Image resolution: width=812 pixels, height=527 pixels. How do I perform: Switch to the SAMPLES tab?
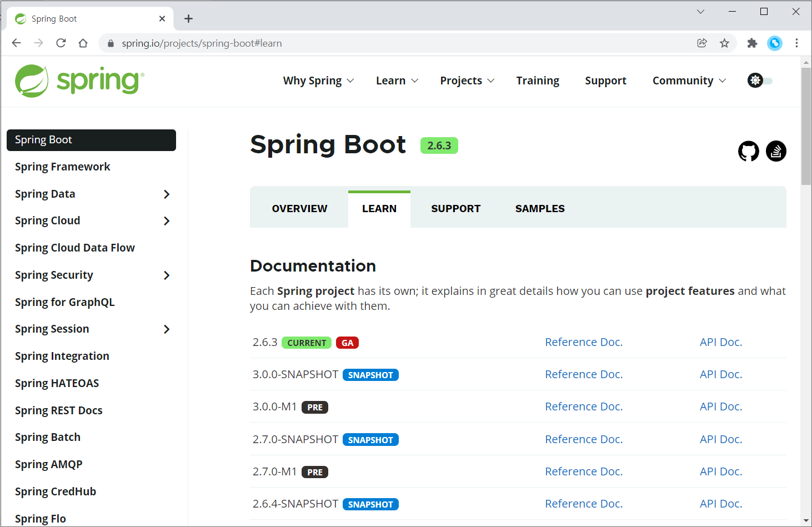(540, 209)
